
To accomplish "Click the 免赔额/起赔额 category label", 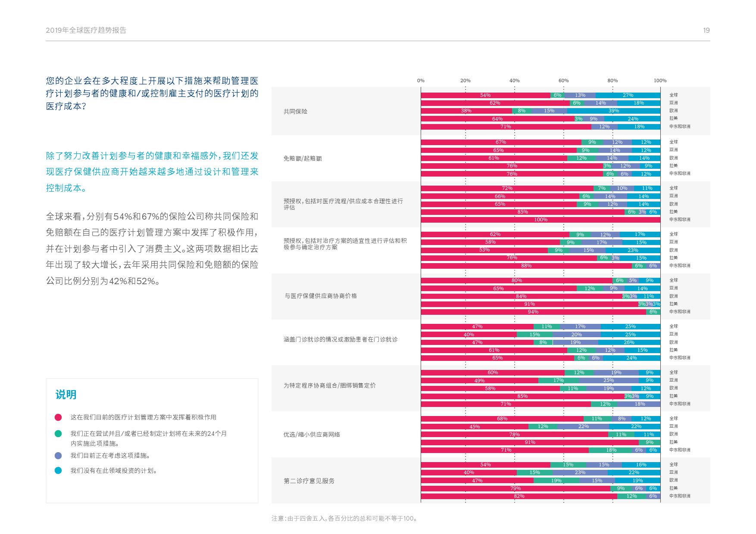I will (303, 158).
